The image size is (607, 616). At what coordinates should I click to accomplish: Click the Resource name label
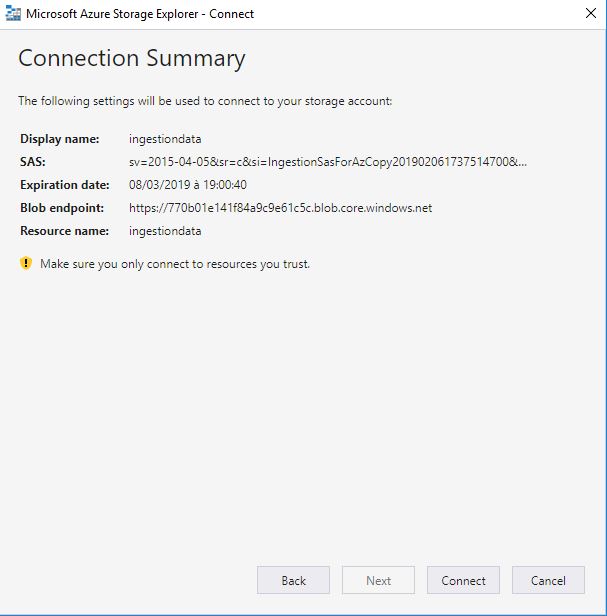(x=64, y=231)
